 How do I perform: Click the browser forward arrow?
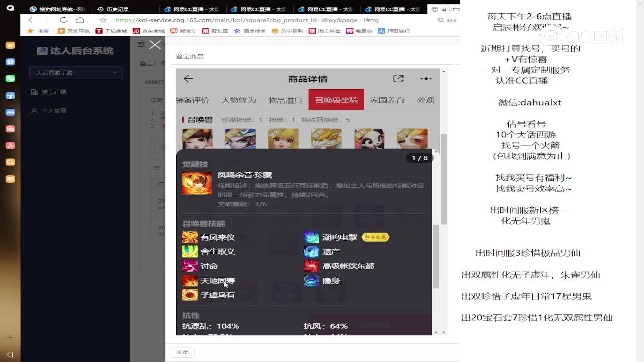[x=46, y=20]
